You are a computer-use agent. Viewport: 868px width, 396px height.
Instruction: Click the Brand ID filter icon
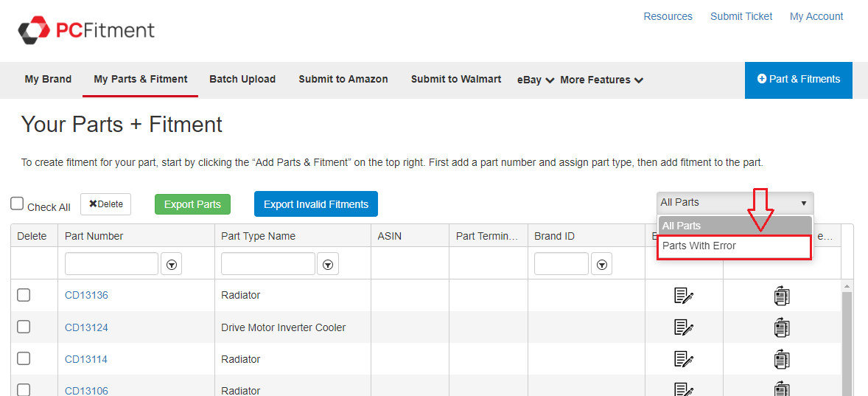tap(603, 264)
